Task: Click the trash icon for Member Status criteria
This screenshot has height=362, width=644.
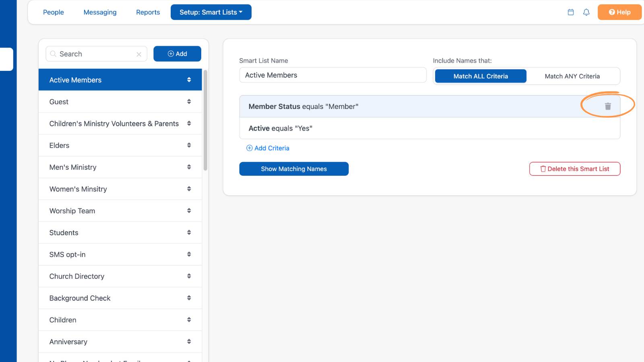Action: coord(608,106)
